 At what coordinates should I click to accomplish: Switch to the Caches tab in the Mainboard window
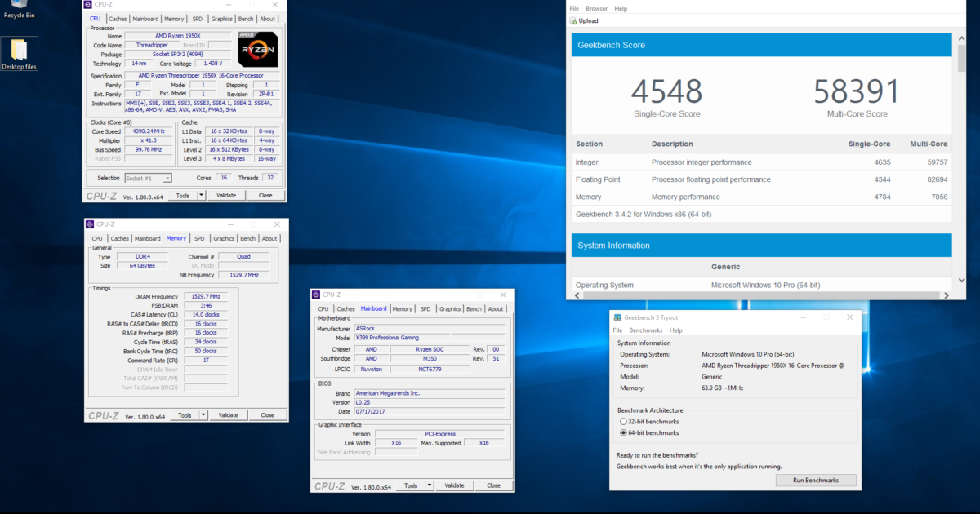tap(345, 308)
